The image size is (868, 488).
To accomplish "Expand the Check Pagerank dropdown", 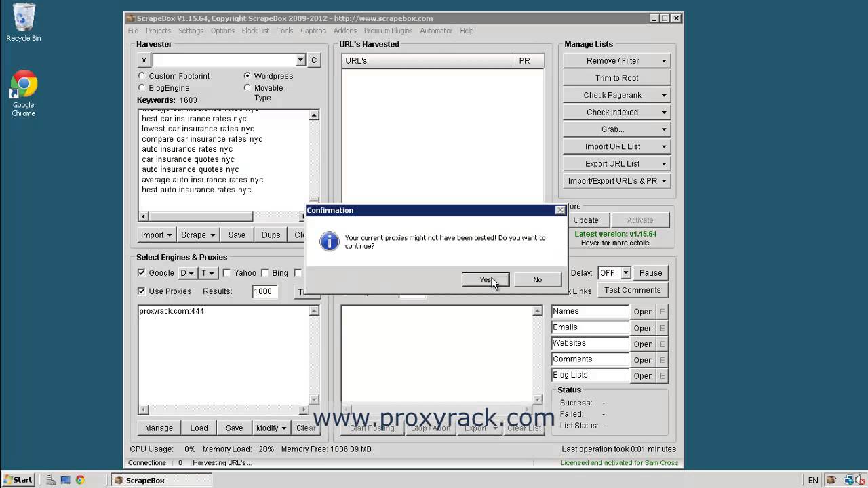I will tap(616, 95).
